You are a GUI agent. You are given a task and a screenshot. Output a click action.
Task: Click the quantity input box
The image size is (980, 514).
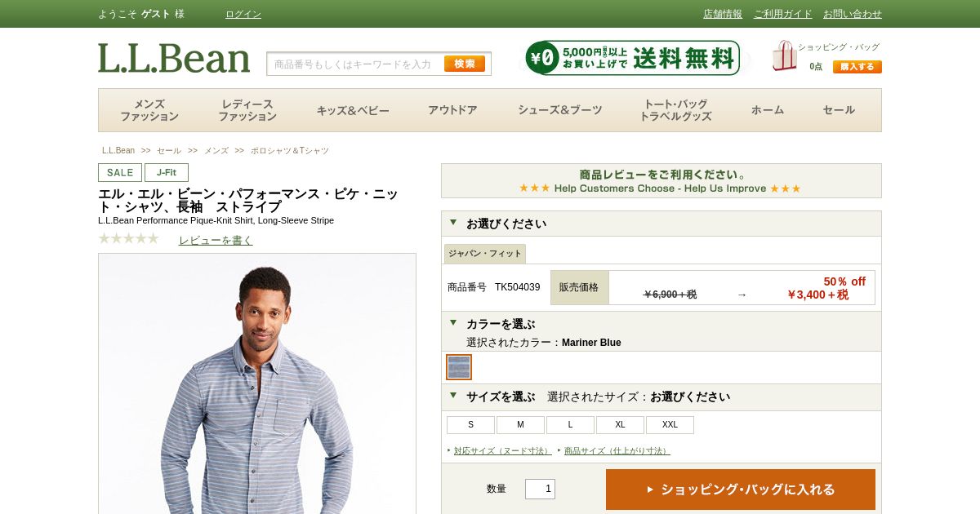(540, 489)
